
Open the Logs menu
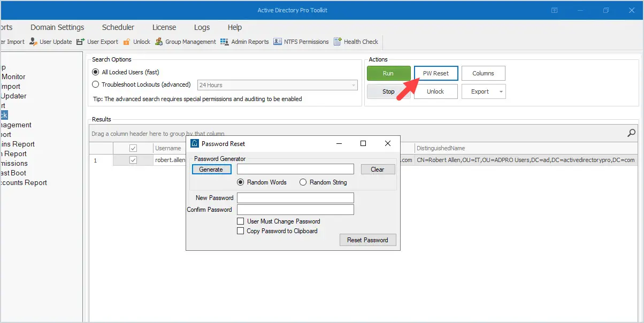pos(202,27)
